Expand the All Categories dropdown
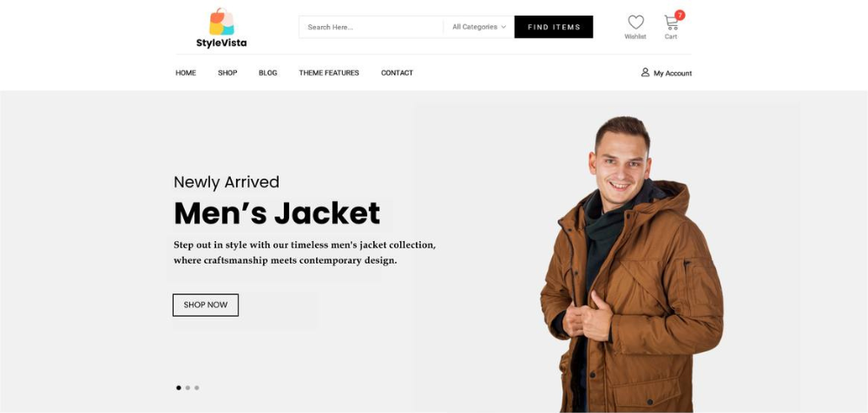The height and width of the screenshot is (413, 868). [x=479, y=27]
